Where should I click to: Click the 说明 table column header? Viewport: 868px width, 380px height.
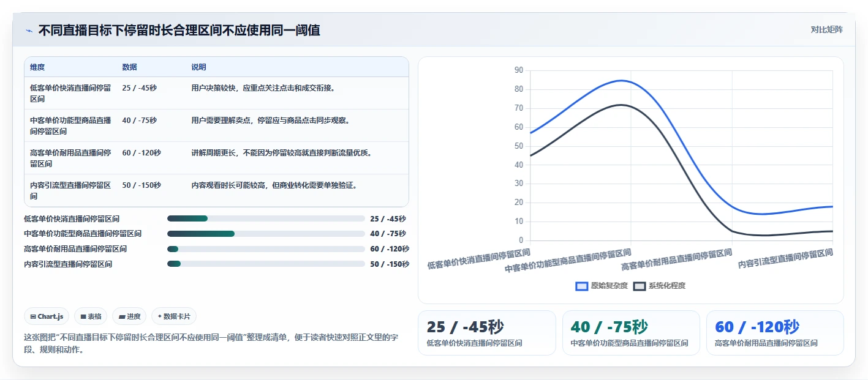(x=198, y=67)
